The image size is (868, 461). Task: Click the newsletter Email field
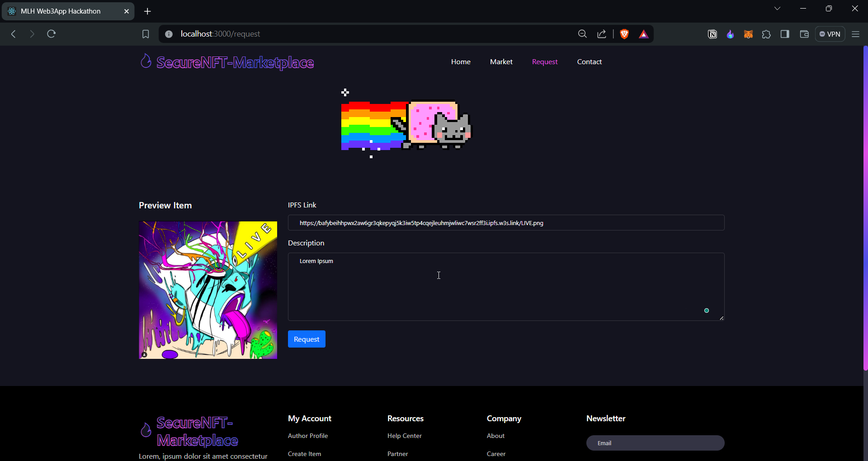point(655,443)
